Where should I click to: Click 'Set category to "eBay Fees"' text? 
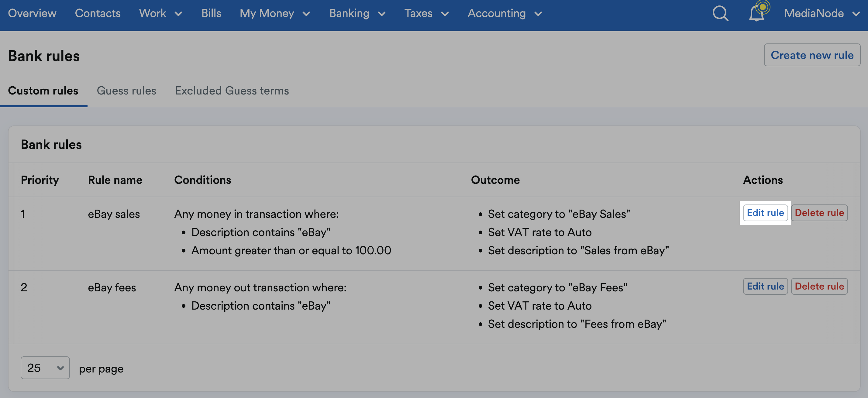(558, 287)
